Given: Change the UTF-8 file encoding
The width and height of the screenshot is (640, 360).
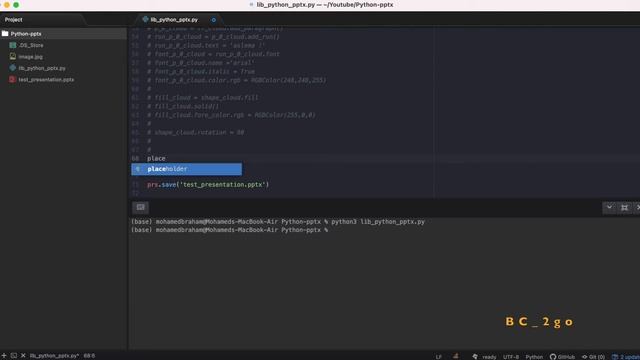Looking at the screenshot, I should click(511, 357).
